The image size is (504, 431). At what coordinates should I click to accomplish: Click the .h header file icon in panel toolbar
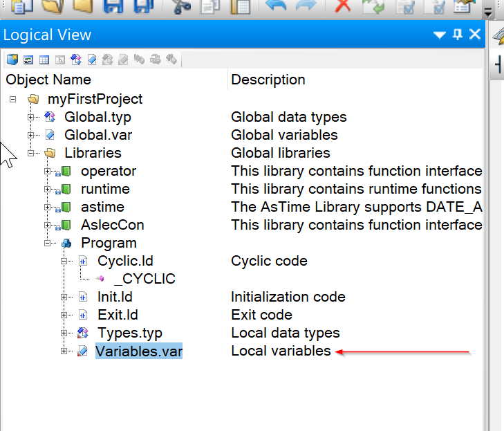tap(60, 59)
